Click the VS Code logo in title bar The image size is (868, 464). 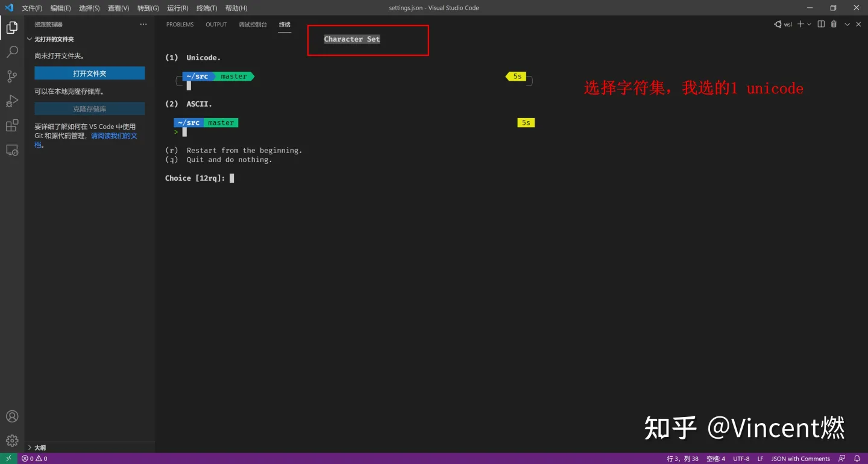point(9,8)
